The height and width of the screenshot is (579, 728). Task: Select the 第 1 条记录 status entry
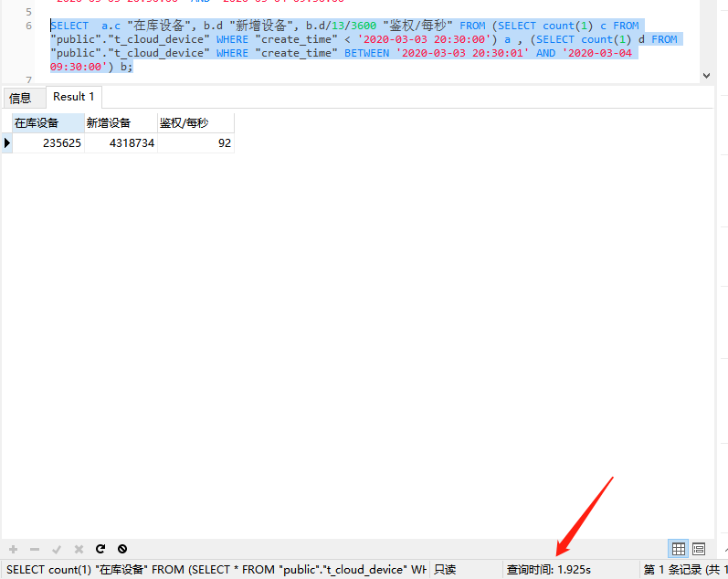(684, 570)
